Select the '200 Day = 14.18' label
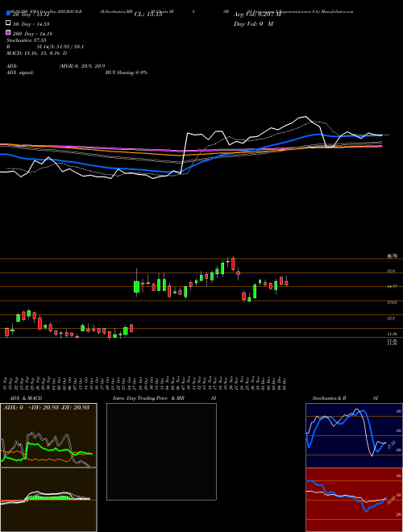 (32, 34)
